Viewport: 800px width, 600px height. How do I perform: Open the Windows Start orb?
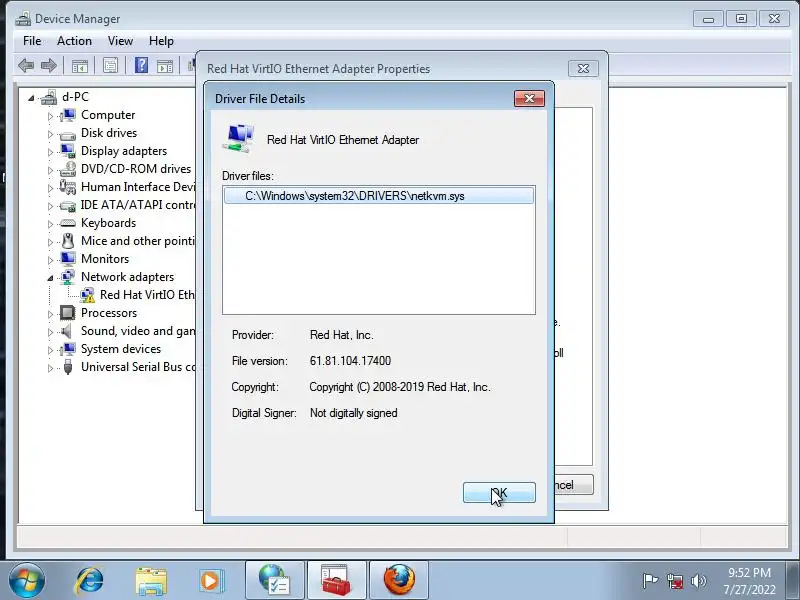tap(26, 580)
